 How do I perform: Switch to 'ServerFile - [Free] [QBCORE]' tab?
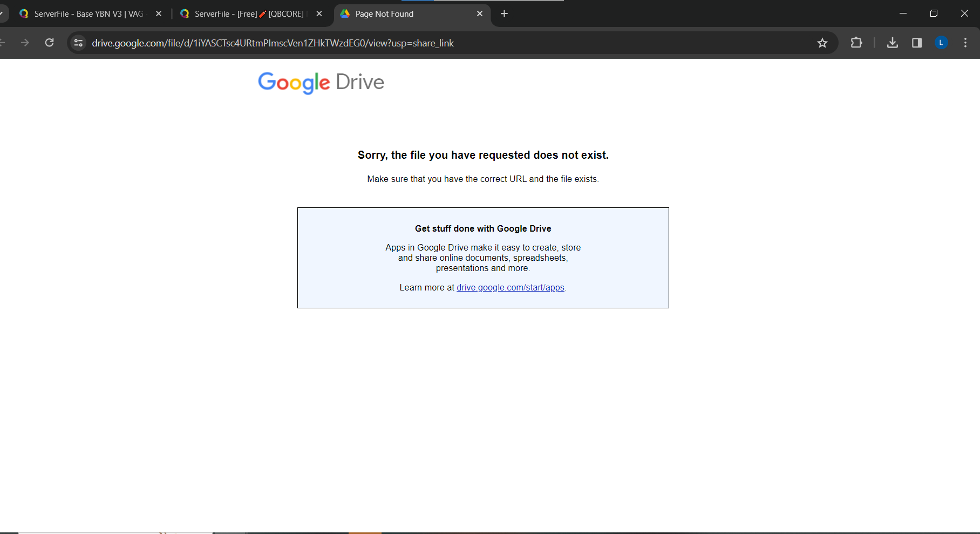pos(249,14)
